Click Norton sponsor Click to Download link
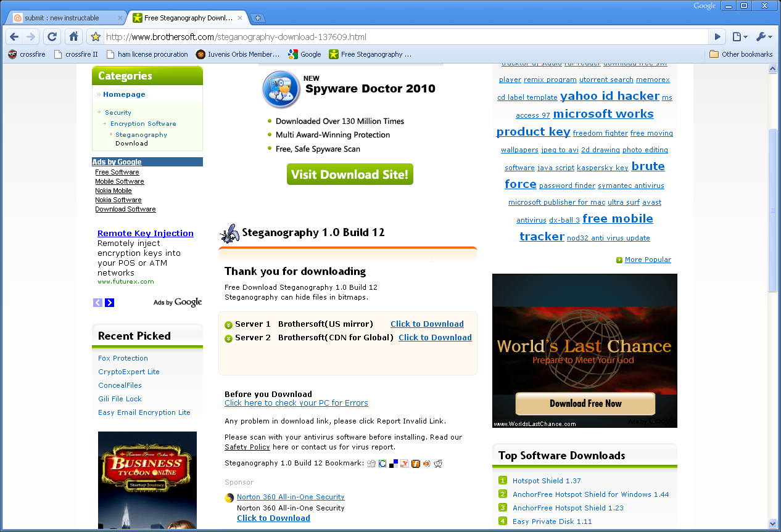Screen dimensions: 781x532 (273, 518)
